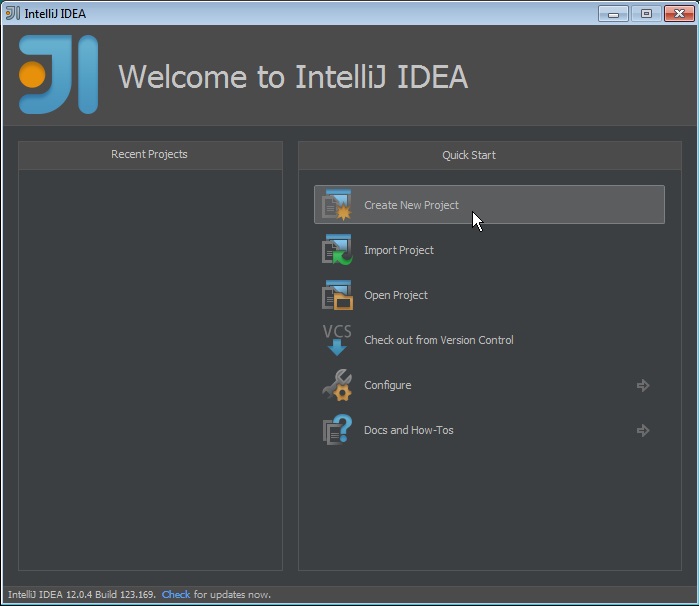
Task: Click the IntelliJ IDEA logo in title bar
Action: tap(12, 13)
